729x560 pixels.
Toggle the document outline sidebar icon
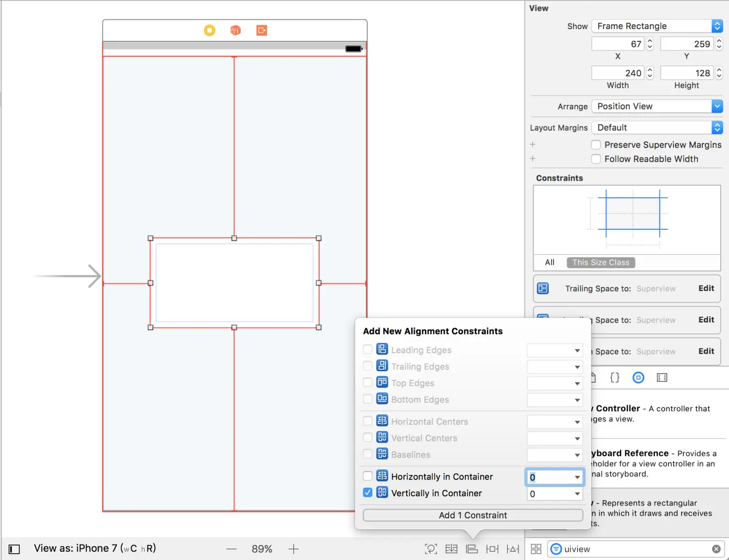point(14,549)
